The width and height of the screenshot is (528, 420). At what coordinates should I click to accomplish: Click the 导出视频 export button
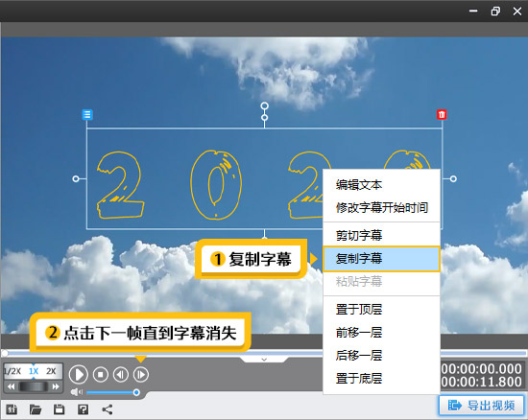(x=482, y=406)
